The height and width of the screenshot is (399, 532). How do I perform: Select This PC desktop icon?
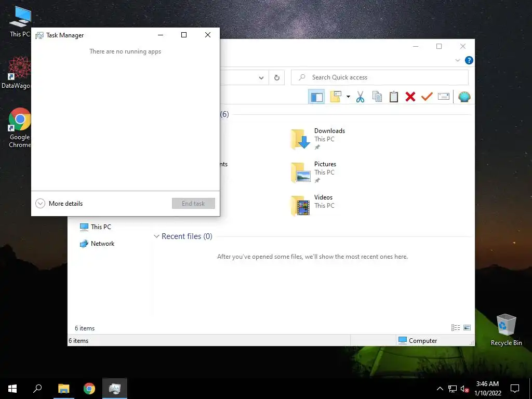coord(20,22)
